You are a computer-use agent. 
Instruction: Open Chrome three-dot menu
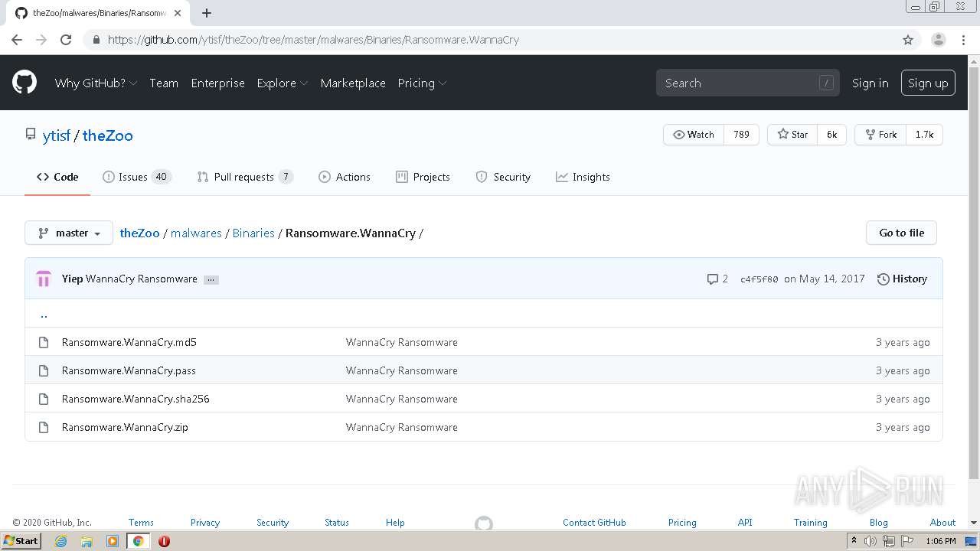click(963, 40)
